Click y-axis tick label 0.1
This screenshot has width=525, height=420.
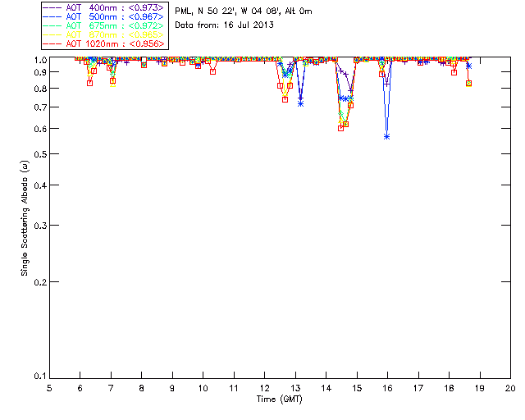point(40,377)
